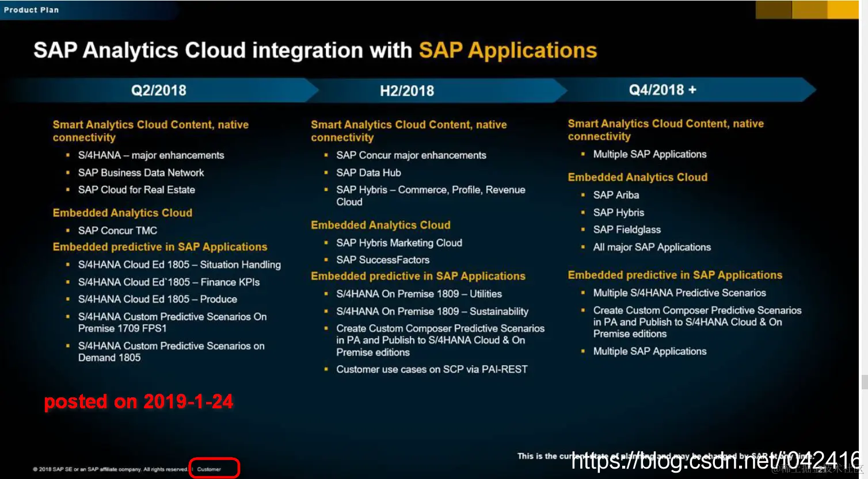Click the 'SAP Hybris' bullet under Q4/2018 +
Image resolution: width=868 pixels, height=479 pixels.
619,213
